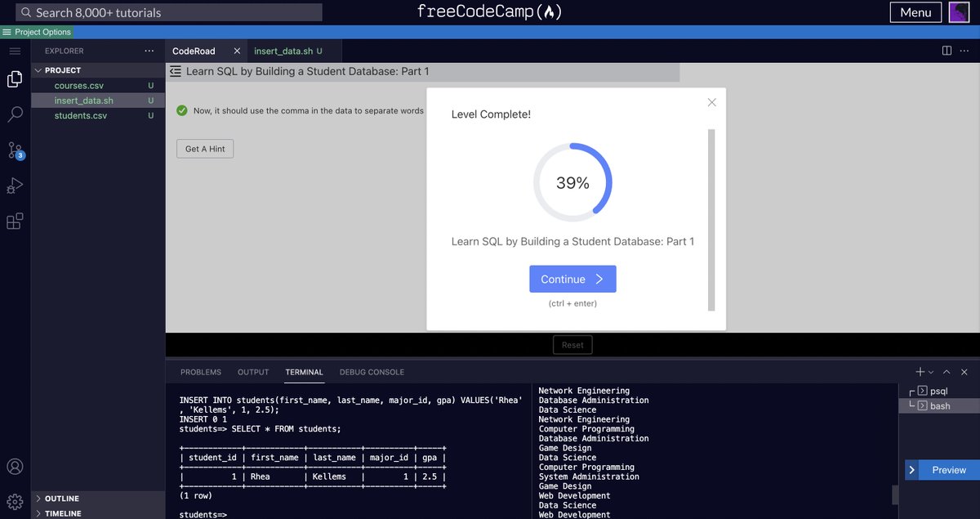This screenshot has height=519, width=980.
Task: Open the new terminal launch profile dropdown
Action: coord(931,372)
